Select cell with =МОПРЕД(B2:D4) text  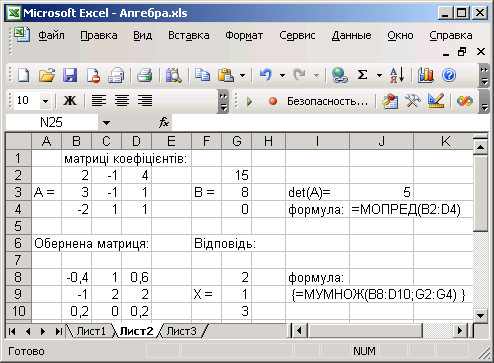click(x=381, y=210)
